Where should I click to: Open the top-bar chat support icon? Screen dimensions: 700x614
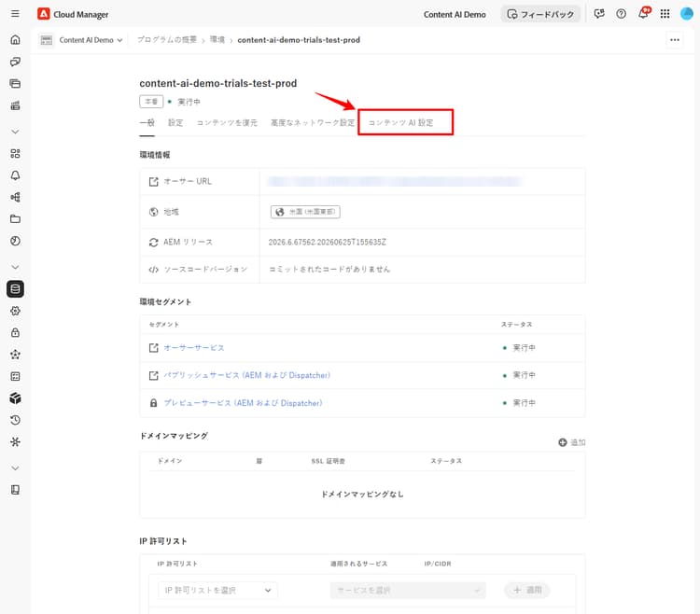point(599,14)
